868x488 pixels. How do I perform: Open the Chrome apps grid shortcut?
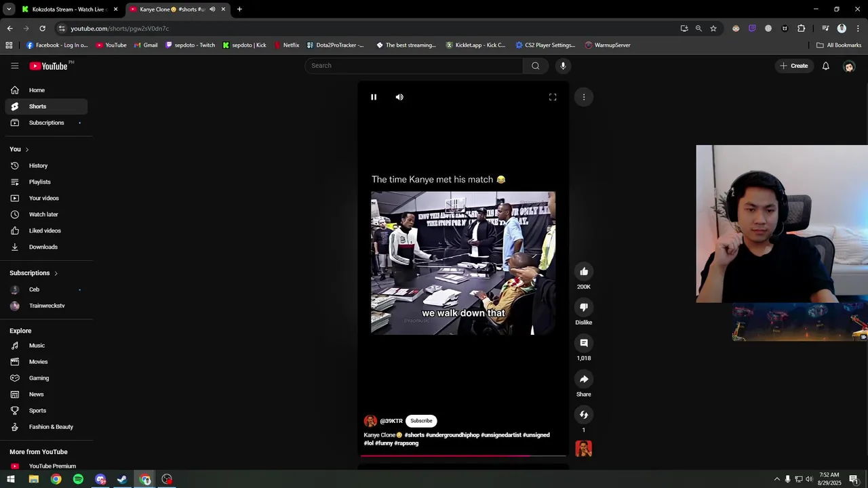[9, 45]
